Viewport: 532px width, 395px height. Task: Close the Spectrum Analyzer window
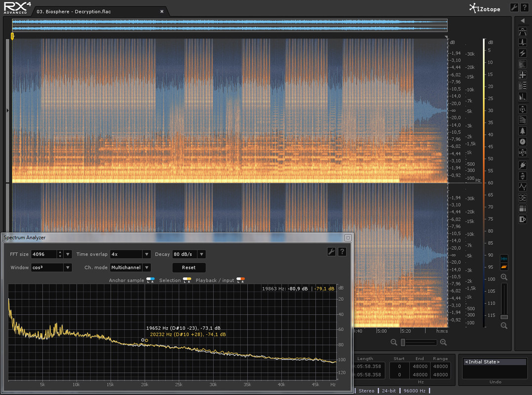pos(348,237)
